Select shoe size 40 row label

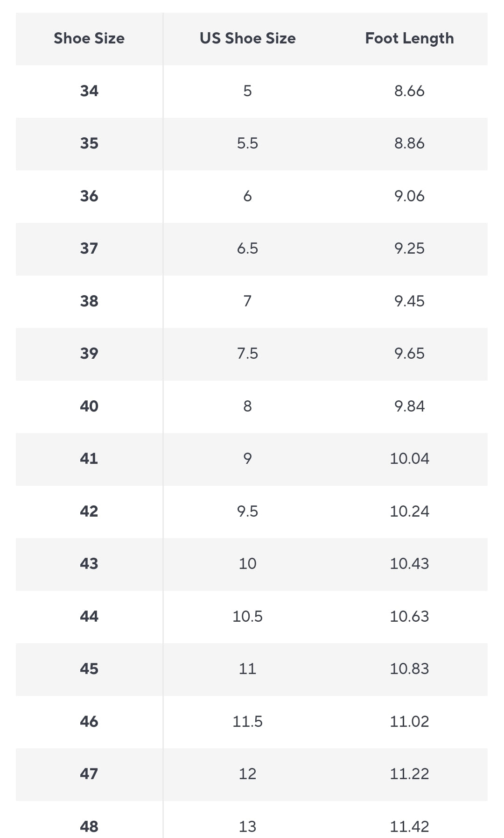pos(89,406)
